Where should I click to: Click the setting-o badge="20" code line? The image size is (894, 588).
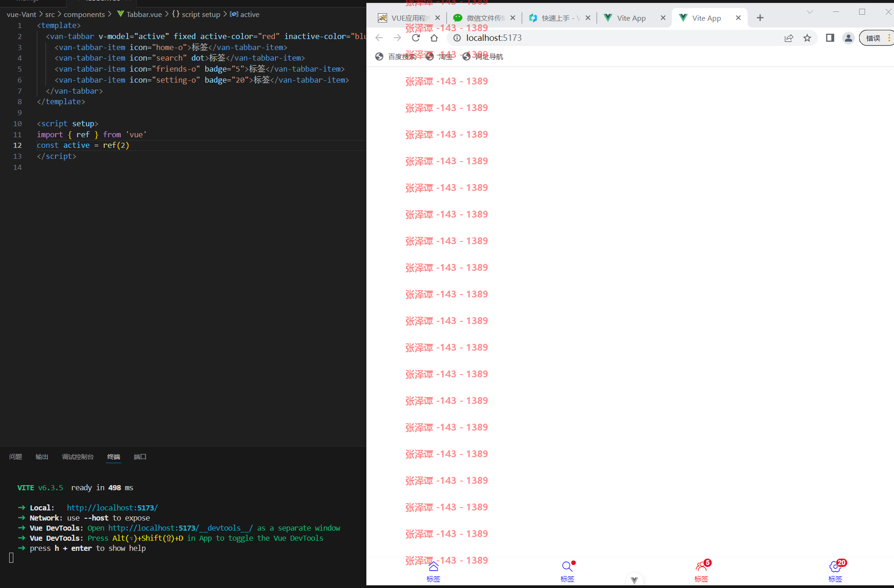[202, 80]
